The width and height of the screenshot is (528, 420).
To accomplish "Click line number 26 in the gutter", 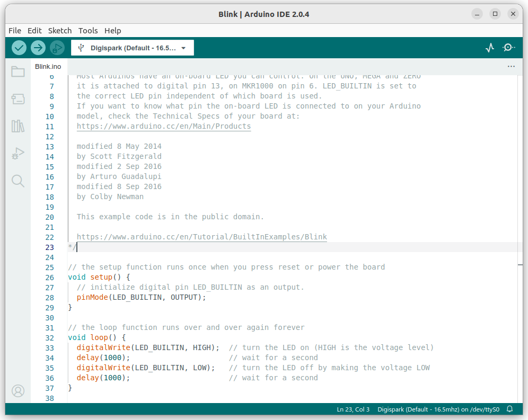I will point(49,278).
